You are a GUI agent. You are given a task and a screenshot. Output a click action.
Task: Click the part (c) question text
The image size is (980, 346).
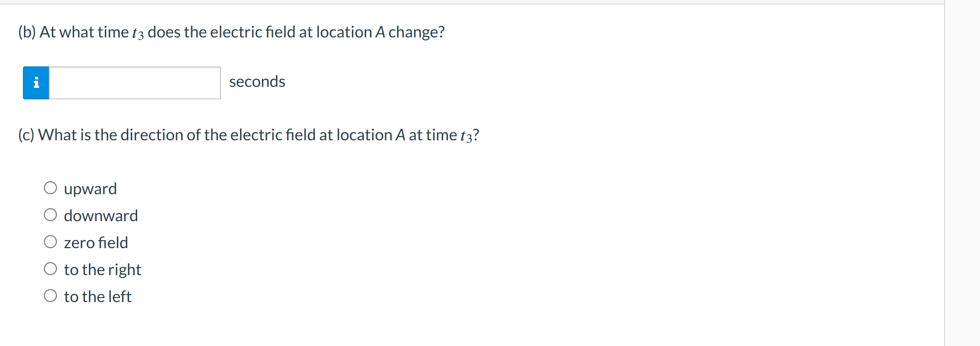(x=248, y=134)
